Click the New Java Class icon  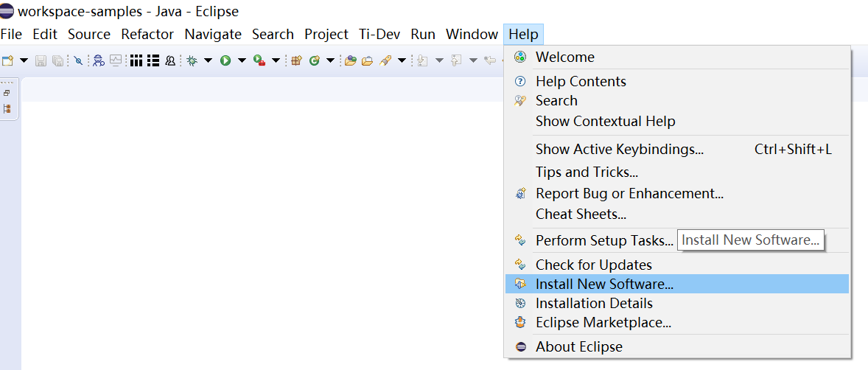point(315,60)
